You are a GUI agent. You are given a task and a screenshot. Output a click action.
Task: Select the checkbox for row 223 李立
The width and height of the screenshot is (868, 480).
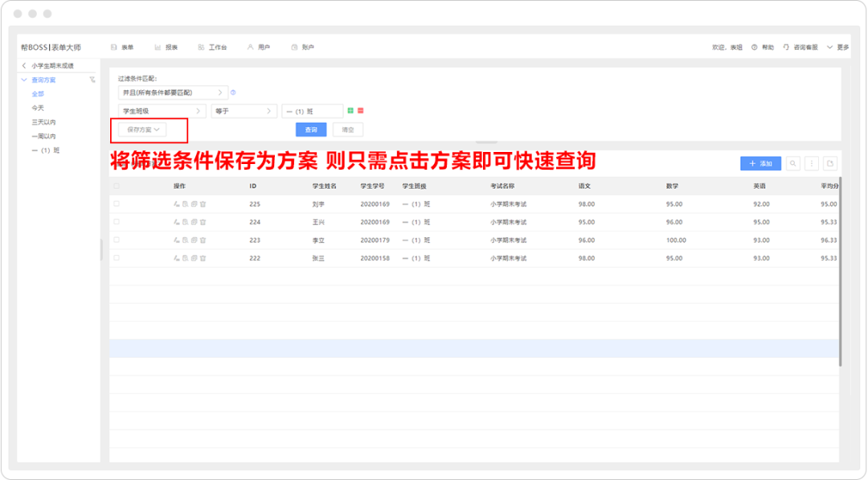(x=117, y=240)
